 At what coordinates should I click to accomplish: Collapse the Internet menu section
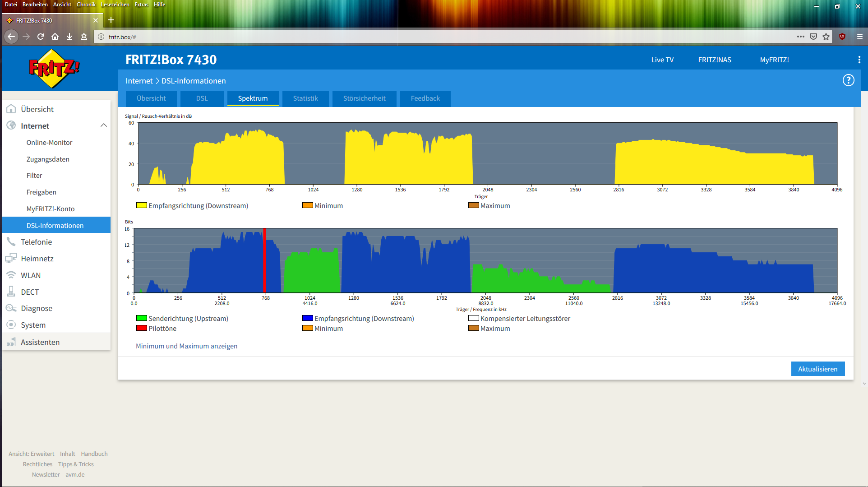(103, 125)
